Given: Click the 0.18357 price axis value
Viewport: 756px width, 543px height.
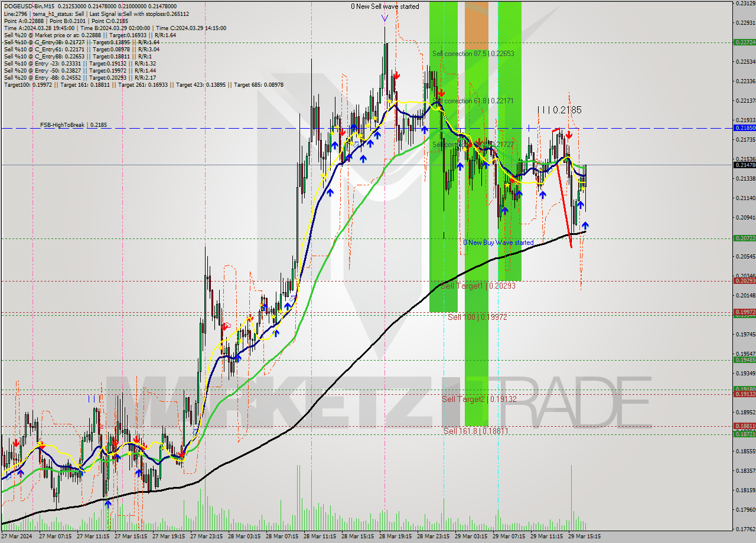Looking at the screenshot, I should pyautogui.click(x=745, y=471).
